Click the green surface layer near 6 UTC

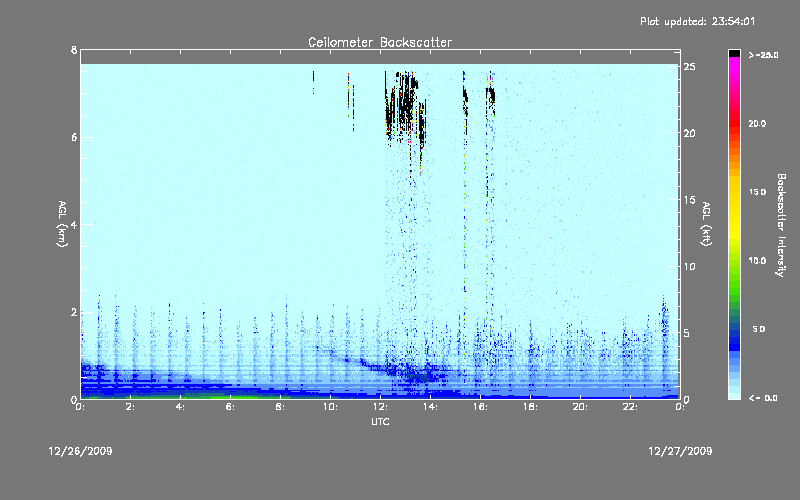point(235,396)
